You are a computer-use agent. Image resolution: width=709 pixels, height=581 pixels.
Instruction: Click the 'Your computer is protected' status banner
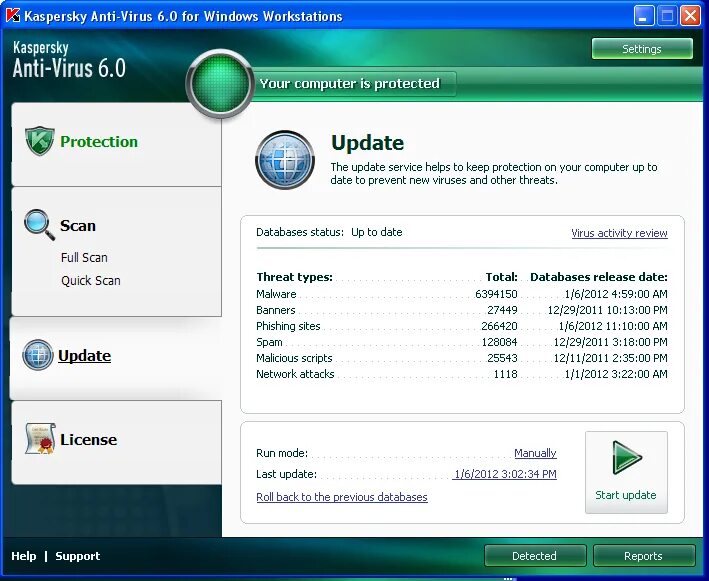pos(350,84)
